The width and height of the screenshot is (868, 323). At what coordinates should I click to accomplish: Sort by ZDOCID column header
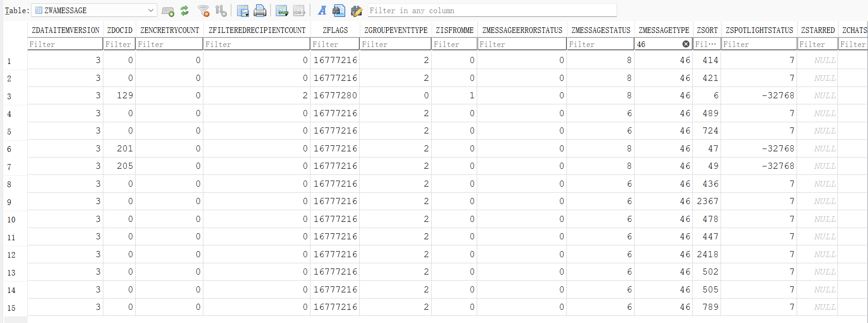(120, 30)
